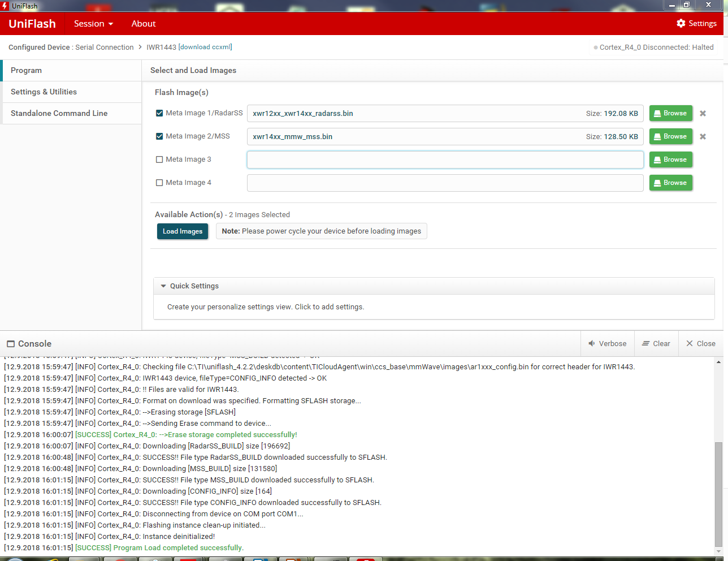This screenshot has height=561, width=728.
Task: Browse for the Meta Image 3 file
Action: point(671,159)
